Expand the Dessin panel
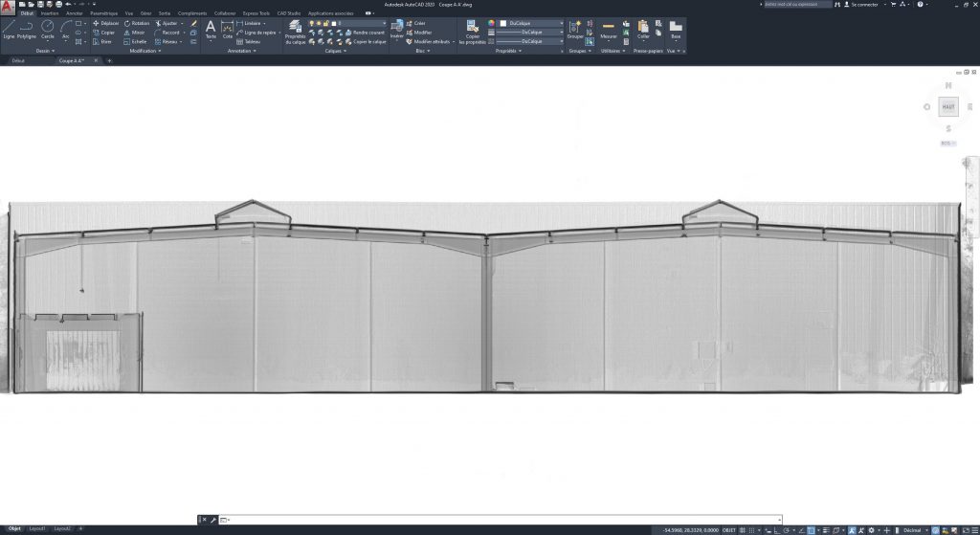 coord(45,51)
